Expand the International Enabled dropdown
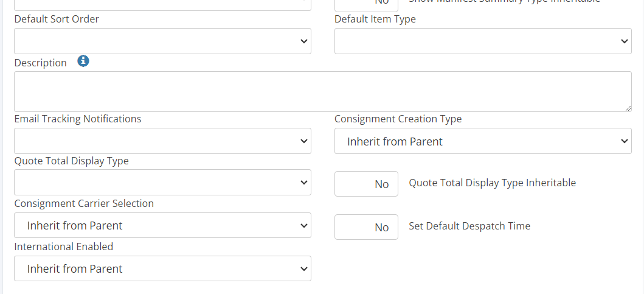The image size is (644, 294). pyautogui.click(x=162, y=268)
